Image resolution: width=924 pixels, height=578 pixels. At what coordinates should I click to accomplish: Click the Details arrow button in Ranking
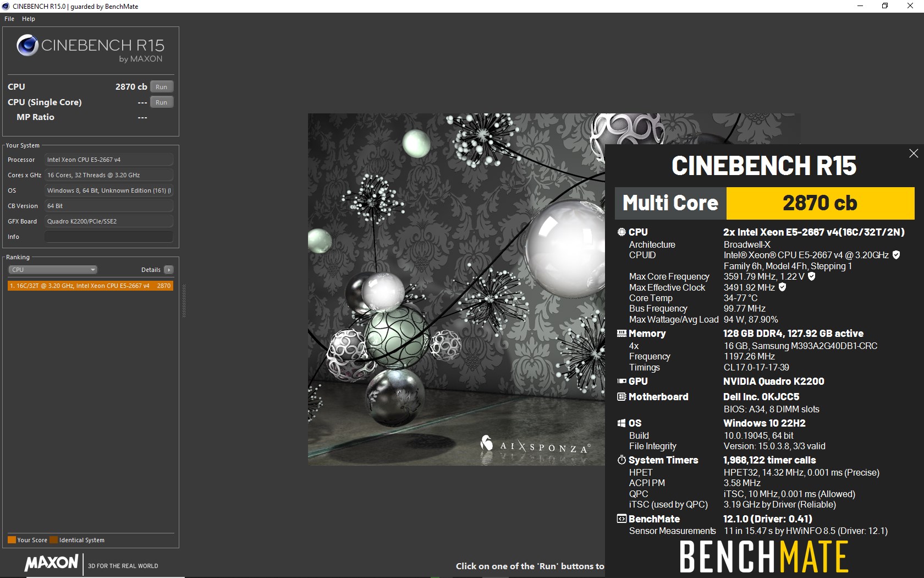(169, 270)
